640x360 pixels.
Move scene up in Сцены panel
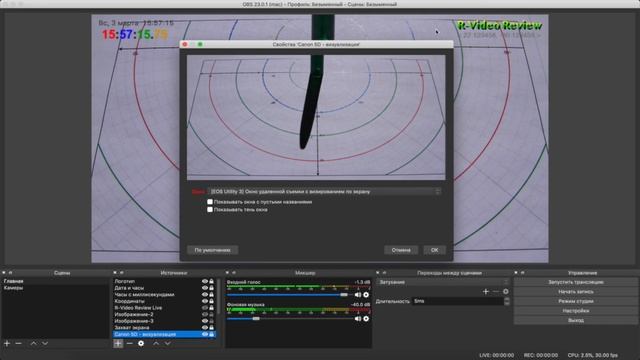33,343
